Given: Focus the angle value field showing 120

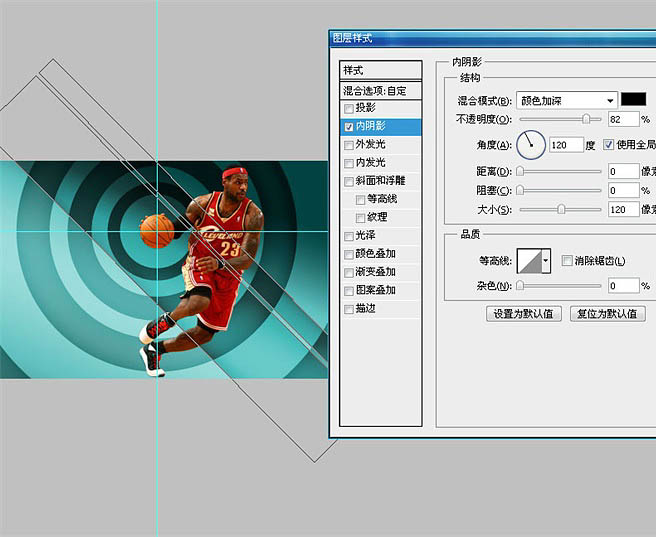Looking at the screenshot, I should click(x=566, y=145).
